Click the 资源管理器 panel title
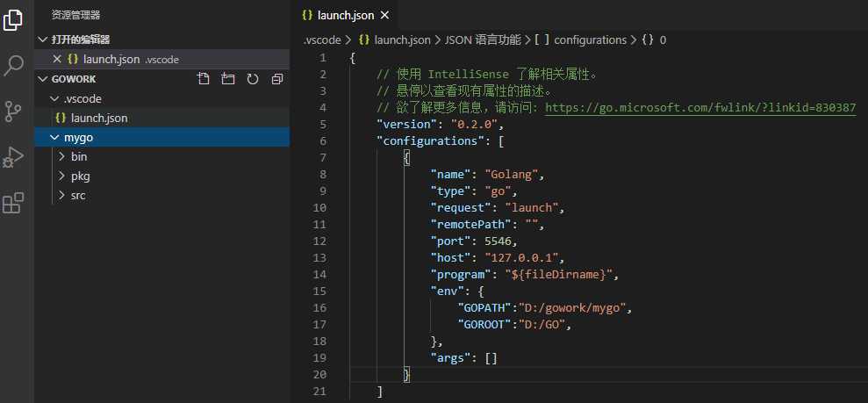This screenshot has height=403, width=868. point(75,16)
